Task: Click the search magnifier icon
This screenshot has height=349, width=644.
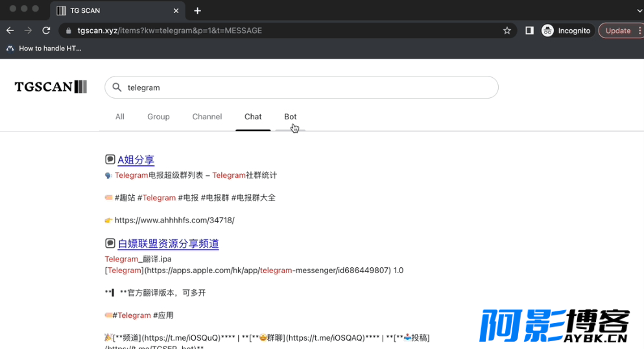Action: (x=117, y=88)
